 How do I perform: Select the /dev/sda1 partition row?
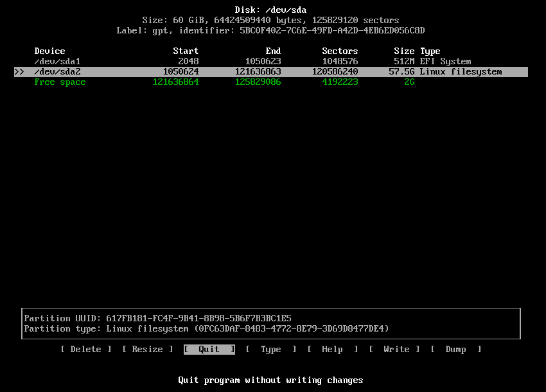click(x=271, y=61)
